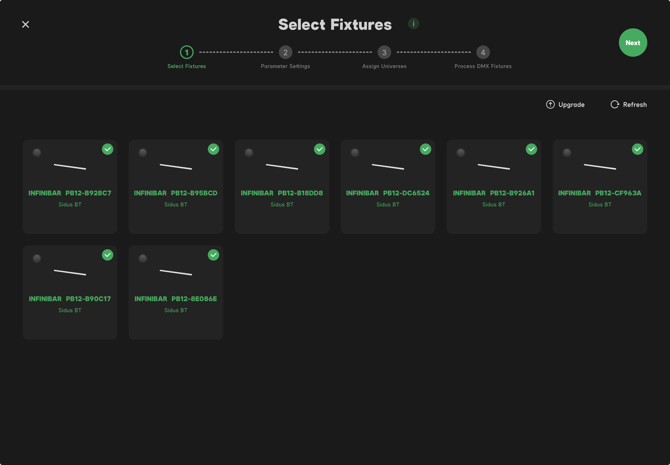Go to step 3 Assign Universes
Screen dimensions: 670x465
coord(384,52)
